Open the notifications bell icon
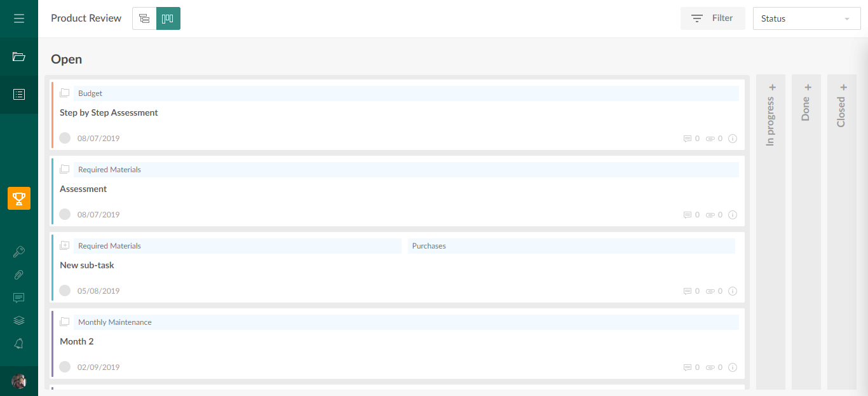This screenshot has height=396, width=868. pyautogui.click(x=19, y=344)
